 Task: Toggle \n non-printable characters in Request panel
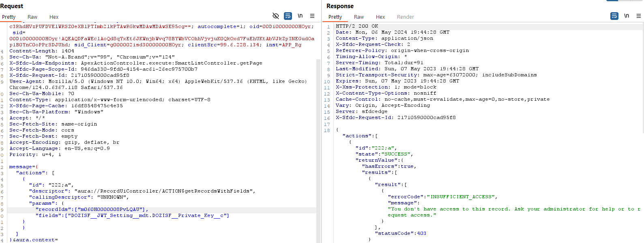[300, 16]
